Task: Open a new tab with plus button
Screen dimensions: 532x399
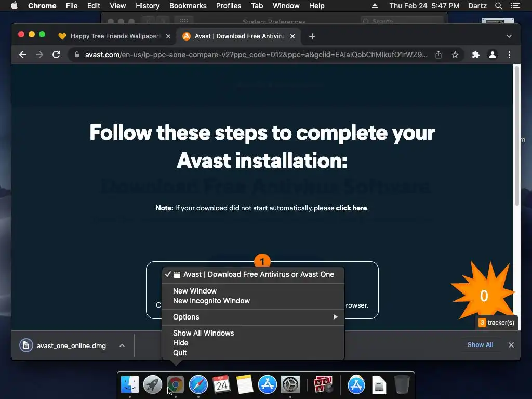Action: [312, 36]
